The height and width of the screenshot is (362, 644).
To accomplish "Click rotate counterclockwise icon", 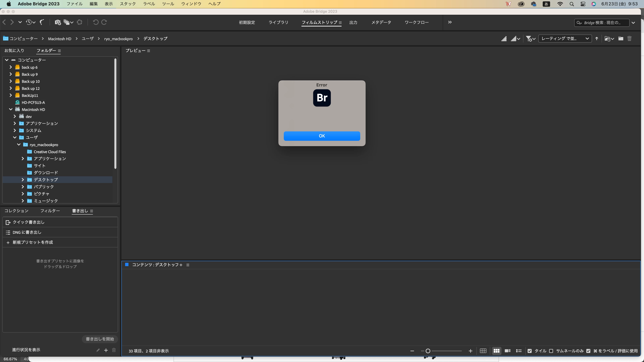I will click(95, 22).
